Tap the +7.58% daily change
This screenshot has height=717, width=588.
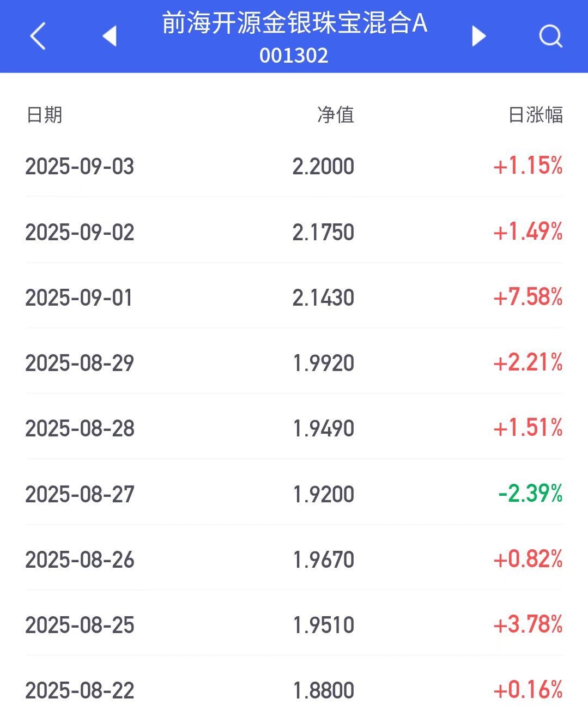[528, 297]
